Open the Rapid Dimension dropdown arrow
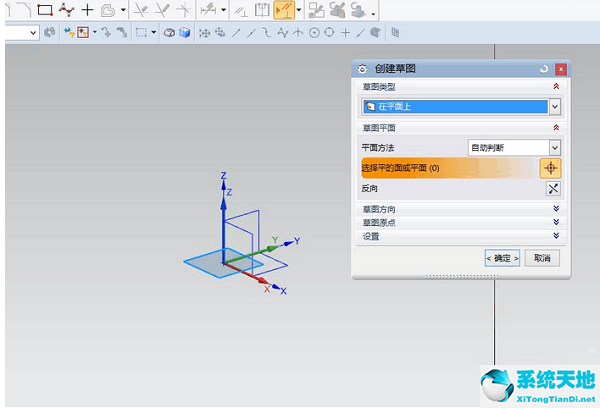This screenshot has width=600, height=408. point(223,10)
